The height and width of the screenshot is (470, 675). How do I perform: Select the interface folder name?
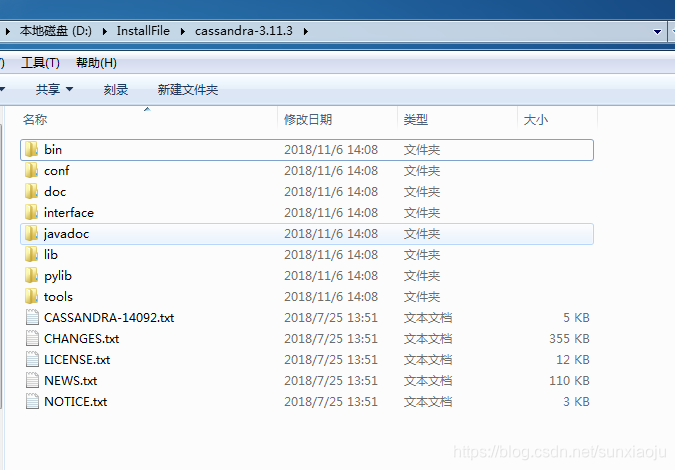point(69,213)
